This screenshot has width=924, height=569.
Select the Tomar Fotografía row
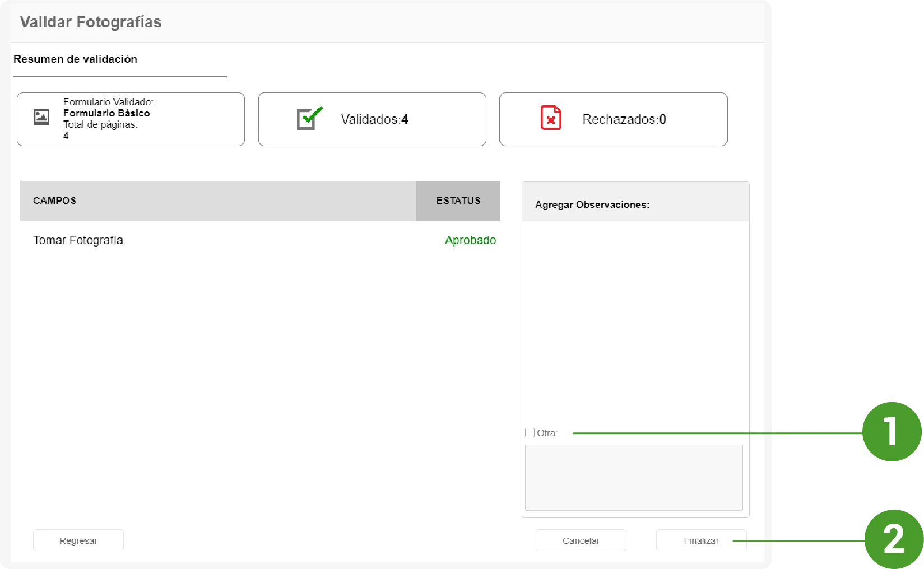click(x=260, y=240)
